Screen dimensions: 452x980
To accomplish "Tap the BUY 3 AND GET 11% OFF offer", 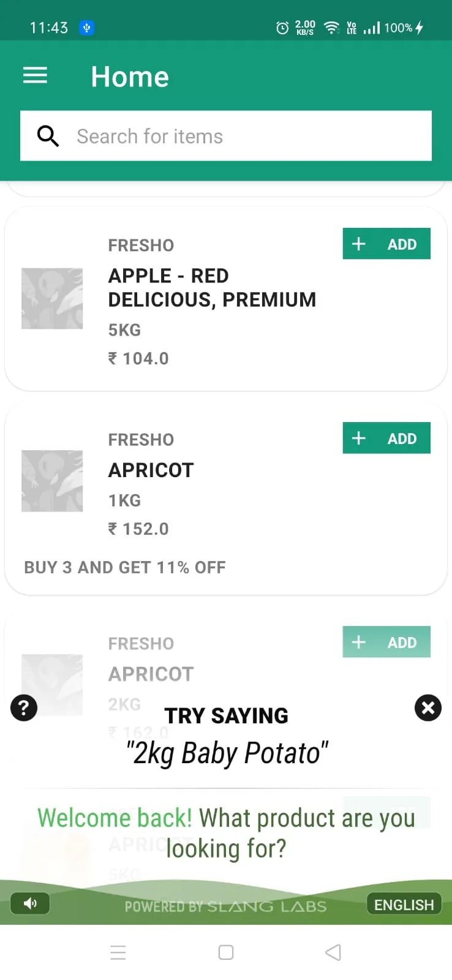I will coord(125,567).
